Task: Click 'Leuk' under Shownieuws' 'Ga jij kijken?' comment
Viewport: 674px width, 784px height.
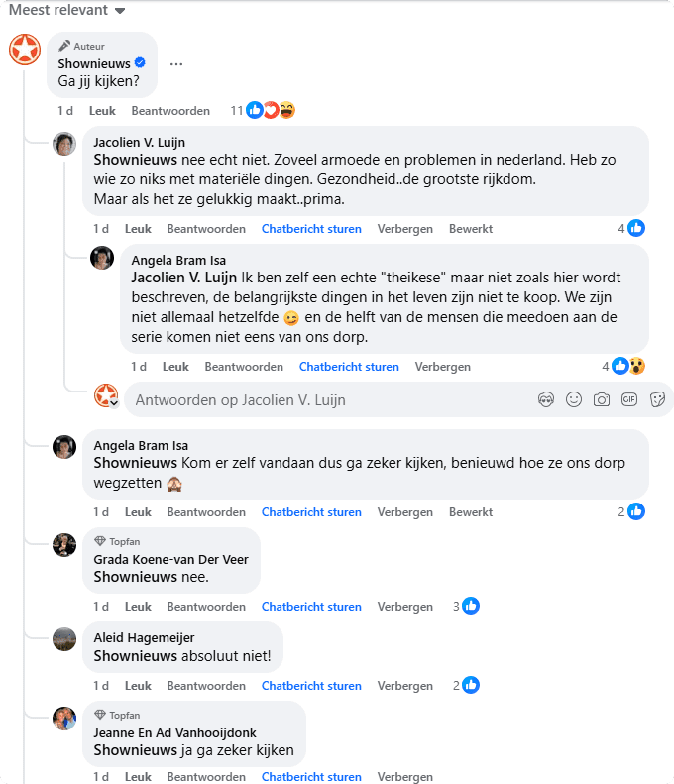Action: tap(102, 111)
